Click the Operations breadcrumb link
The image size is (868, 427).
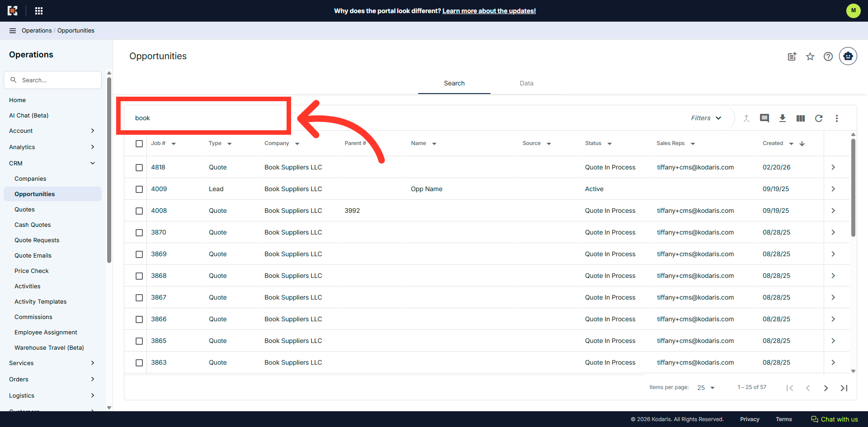pyautogui.click(x=37, y=31)
